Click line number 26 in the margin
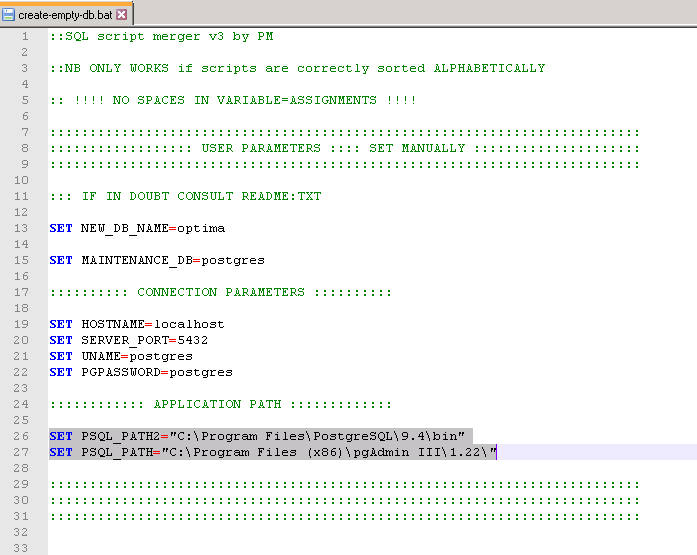 click(20, 436)
